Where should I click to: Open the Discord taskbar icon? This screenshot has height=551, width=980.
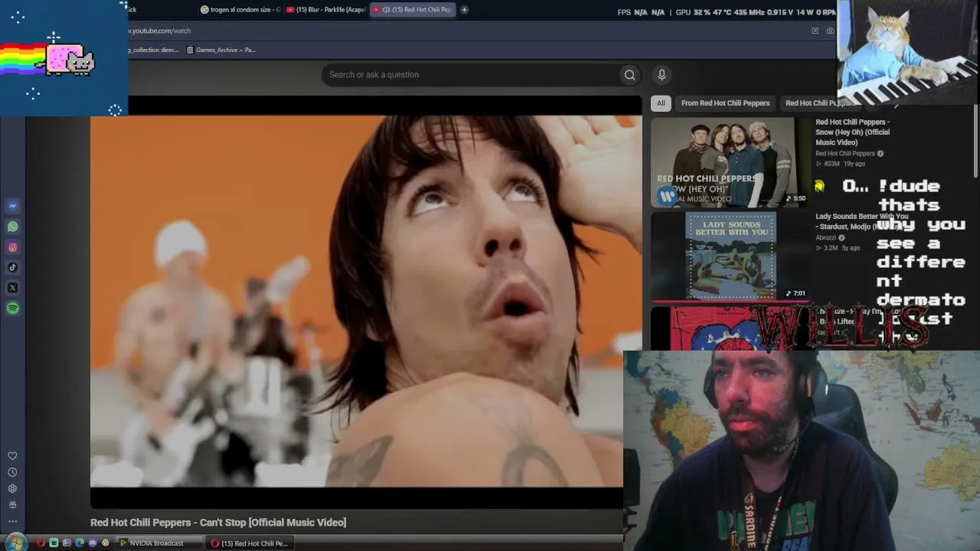(x=93, y=543)
